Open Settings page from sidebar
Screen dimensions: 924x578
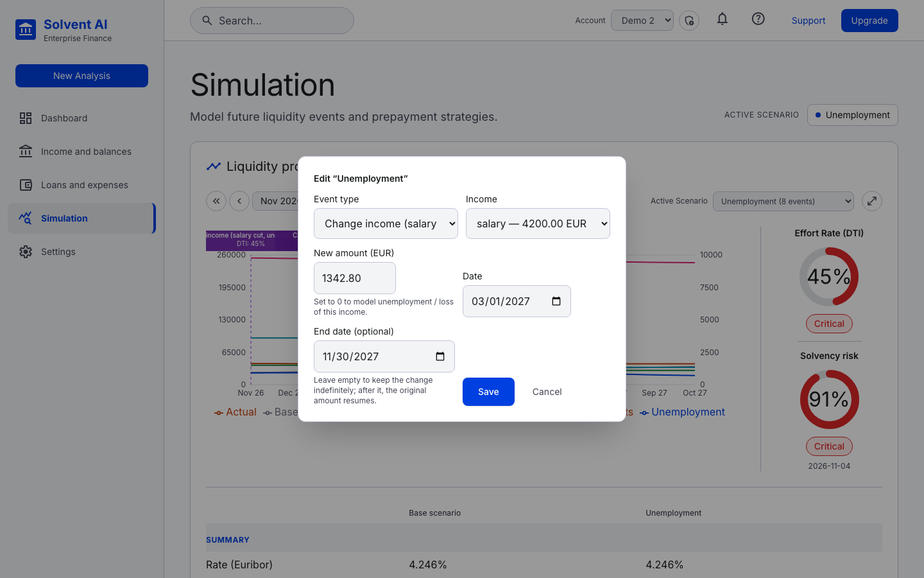[x=81, y=252]
